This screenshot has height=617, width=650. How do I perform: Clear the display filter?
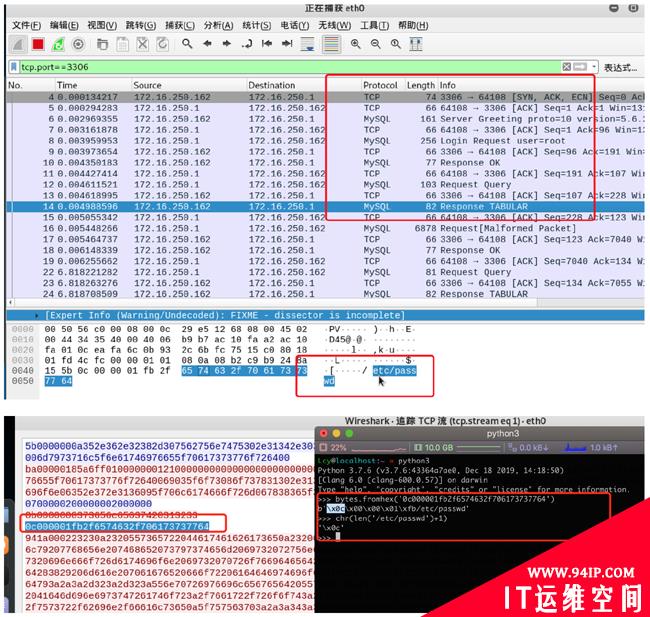point(567,67)
